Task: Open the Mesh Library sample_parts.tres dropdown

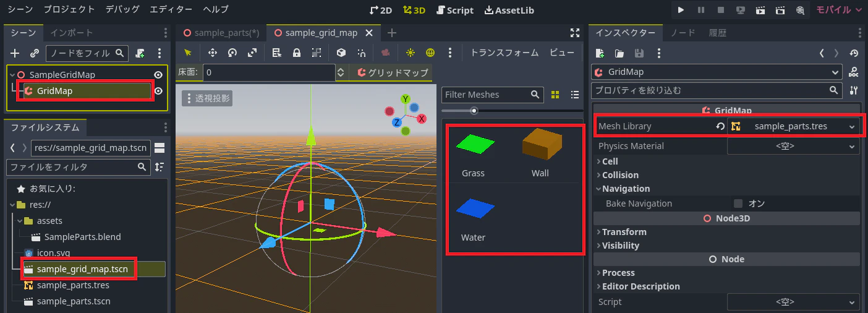Action: 794,126
